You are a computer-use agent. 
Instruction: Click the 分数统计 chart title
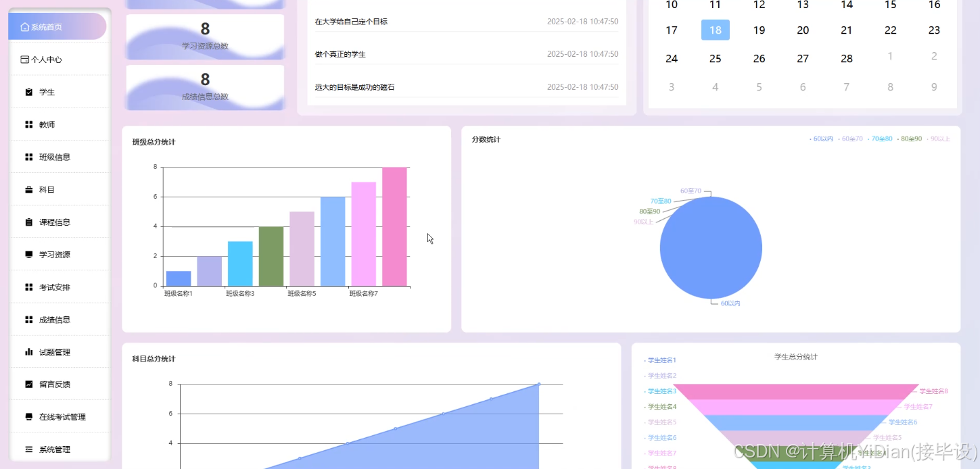point(486,139)
